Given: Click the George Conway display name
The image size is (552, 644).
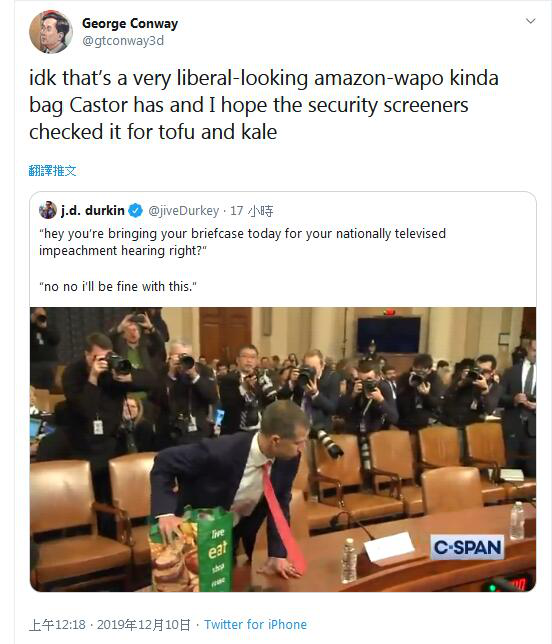Looking at the screenshot, I should pos(130,23).
